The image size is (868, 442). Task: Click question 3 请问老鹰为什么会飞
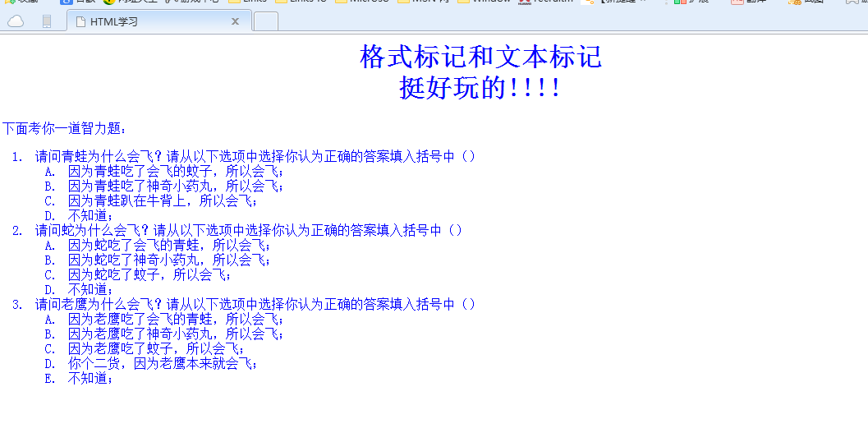(x=255, y=304)
